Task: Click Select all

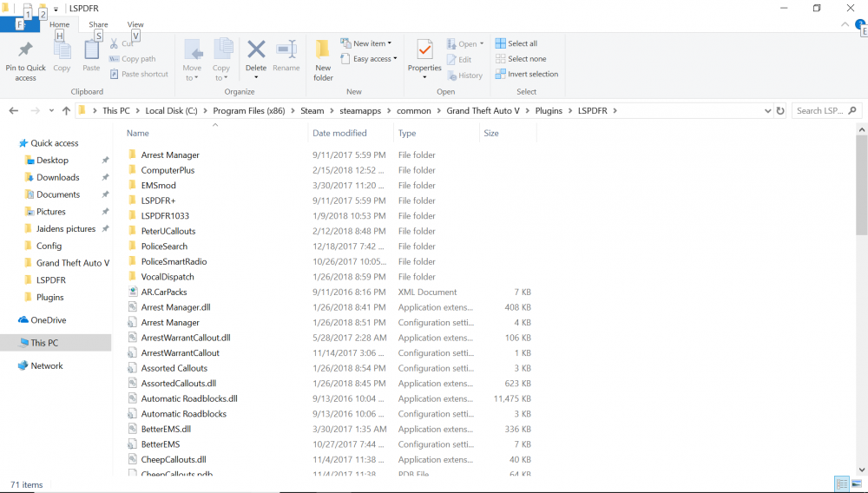Action: (x=516, y=43)
